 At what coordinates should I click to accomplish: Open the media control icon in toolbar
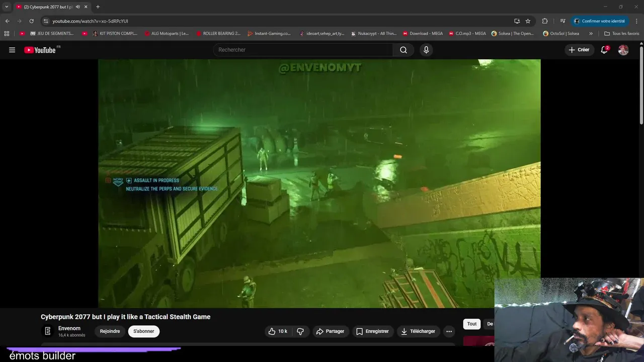pos(563,21)
